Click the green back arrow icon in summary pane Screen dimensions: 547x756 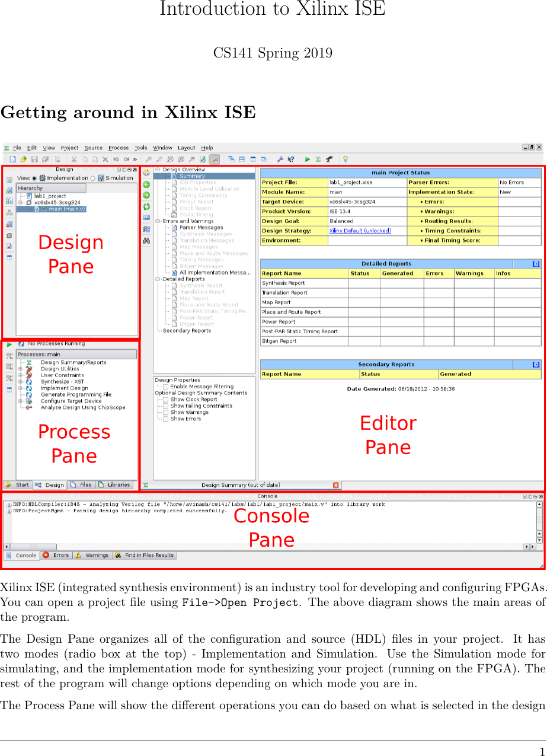click(146, 184)
